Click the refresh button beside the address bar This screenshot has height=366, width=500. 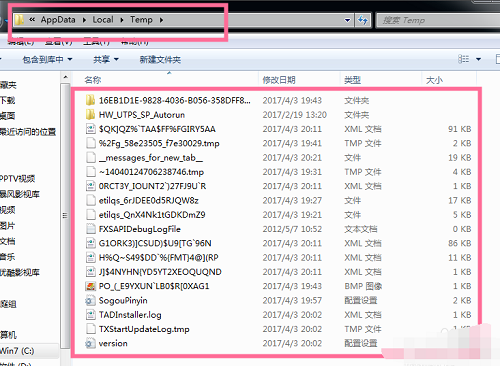pos(363,20)
